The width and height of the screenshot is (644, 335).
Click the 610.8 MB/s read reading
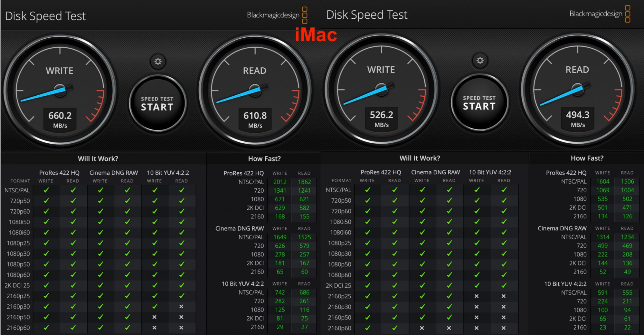pyautogui.click(x=255, y=120)
